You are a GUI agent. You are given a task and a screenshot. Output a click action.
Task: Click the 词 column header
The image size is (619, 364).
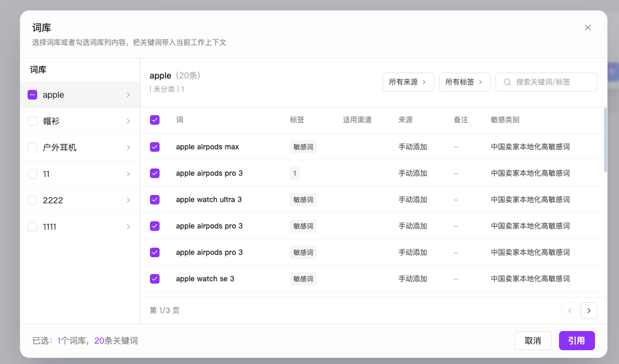click(179, 120)
